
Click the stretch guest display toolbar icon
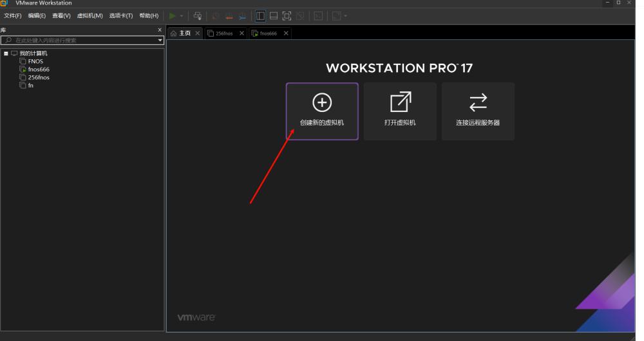pos(336,16)
